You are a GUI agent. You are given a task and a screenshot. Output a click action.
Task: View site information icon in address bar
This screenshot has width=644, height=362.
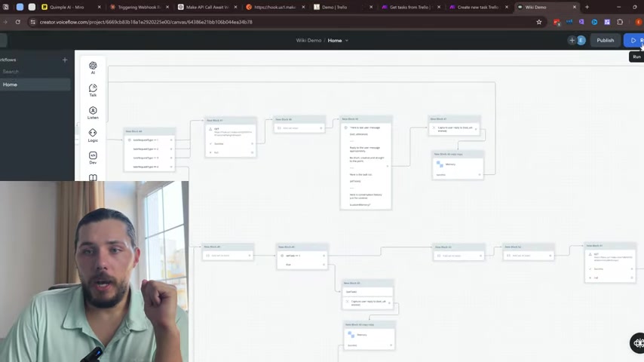(x=33, y=22)
